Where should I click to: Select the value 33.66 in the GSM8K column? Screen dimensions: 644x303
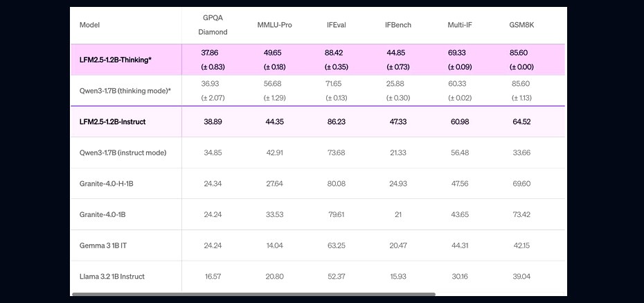pos(521,153)
